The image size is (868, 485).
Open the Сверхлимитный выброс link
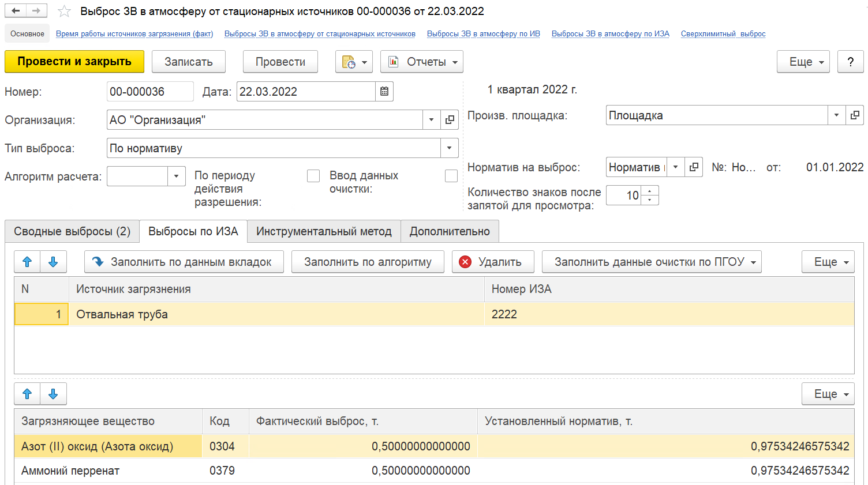pyautogui.click(x=723, y=34)
